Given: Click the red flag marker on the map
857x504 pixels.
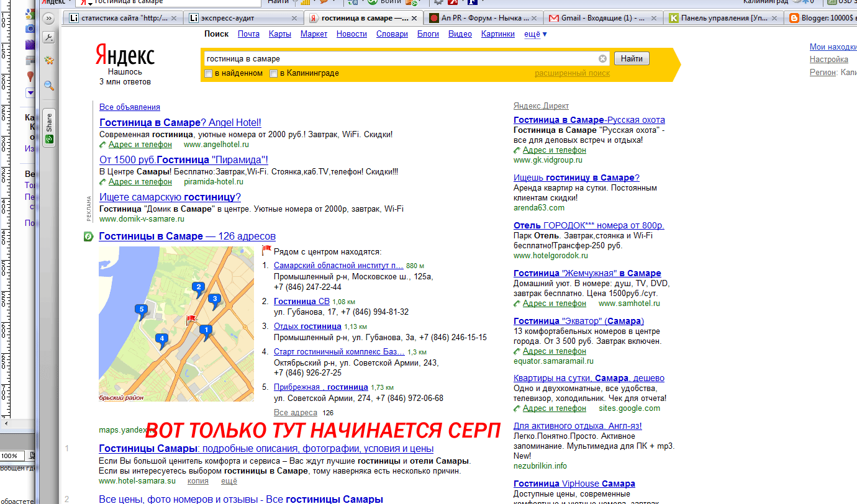Looking at the screenshot, I should point(191,320).
